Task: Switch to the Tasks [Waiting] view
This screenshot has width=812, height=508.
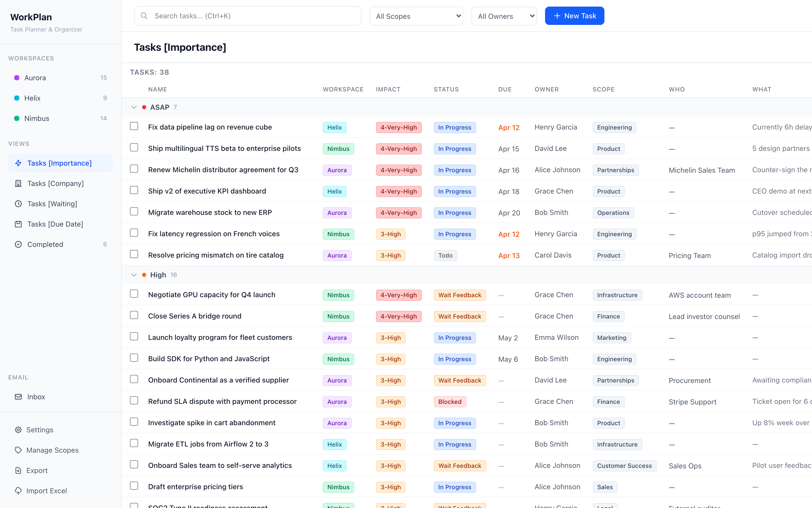Action: tap(60, 204)
